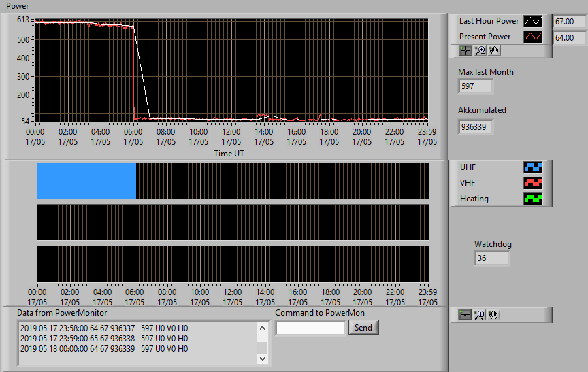588x372 pixels.
Task: Click the blue UHF active bar in status graph
Action: (x=86, y=181)
